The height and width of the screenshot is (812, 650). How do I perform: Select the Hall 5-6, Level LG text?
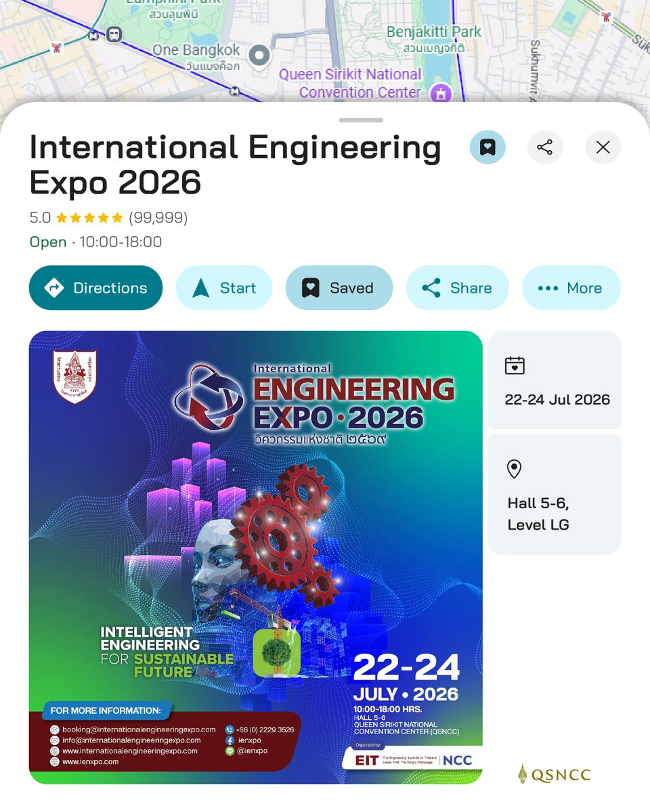(x=538, y=514)
